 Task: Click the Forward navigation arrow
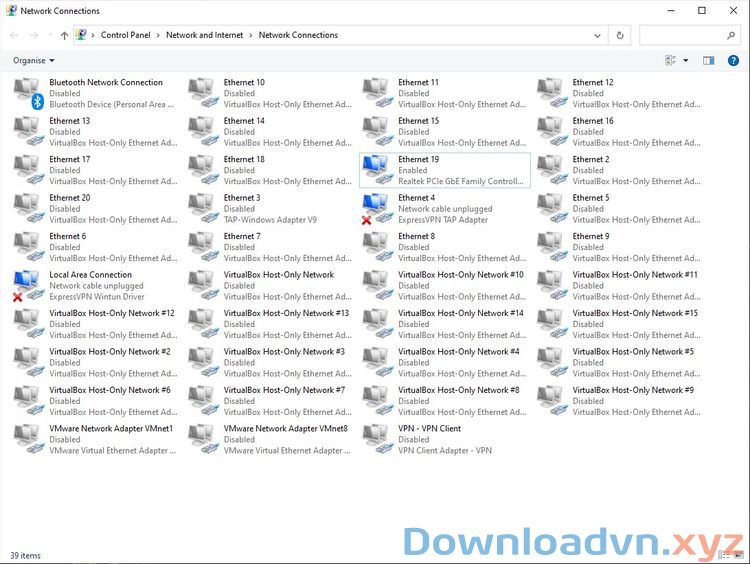click(x=34, y=35)
